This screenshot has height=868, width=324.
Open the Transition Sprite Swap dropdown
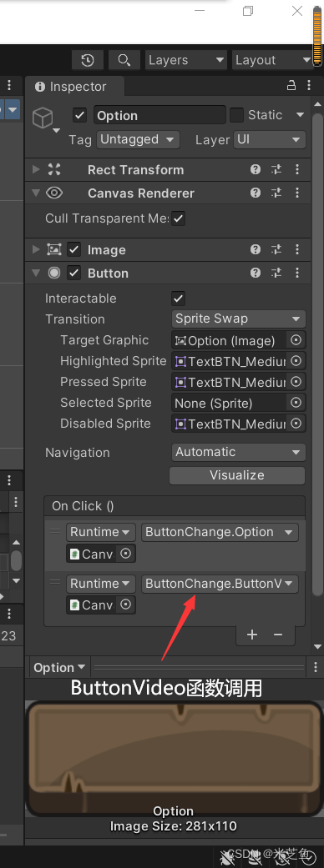(x=239, y=319)
